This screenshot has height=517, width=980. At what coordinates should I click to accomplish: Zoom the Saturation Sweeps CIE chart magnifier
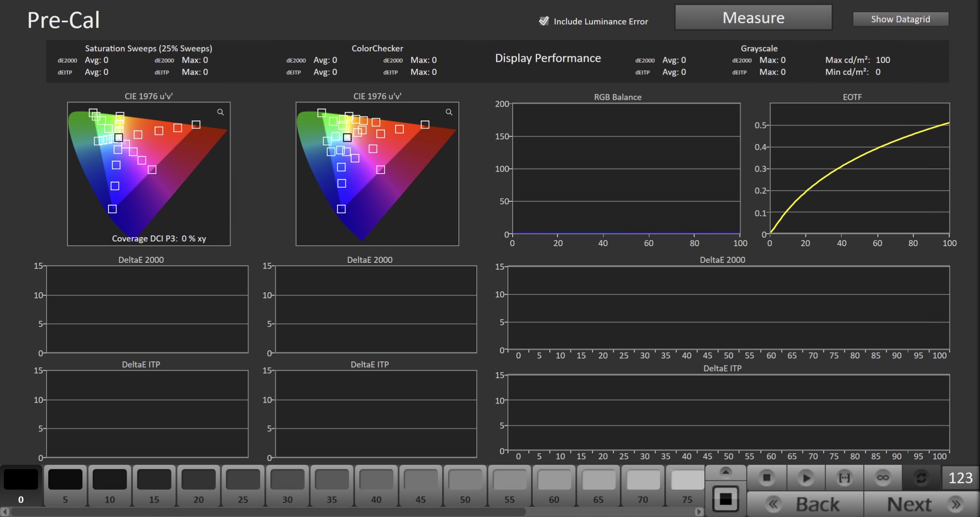coord(220,112)
